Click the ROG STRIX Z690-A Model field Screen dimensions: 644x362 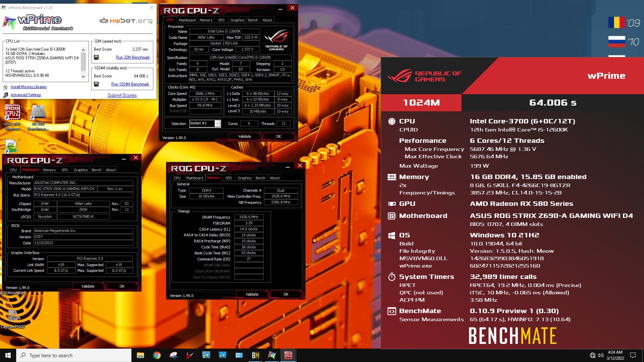[x=65, y=189]
